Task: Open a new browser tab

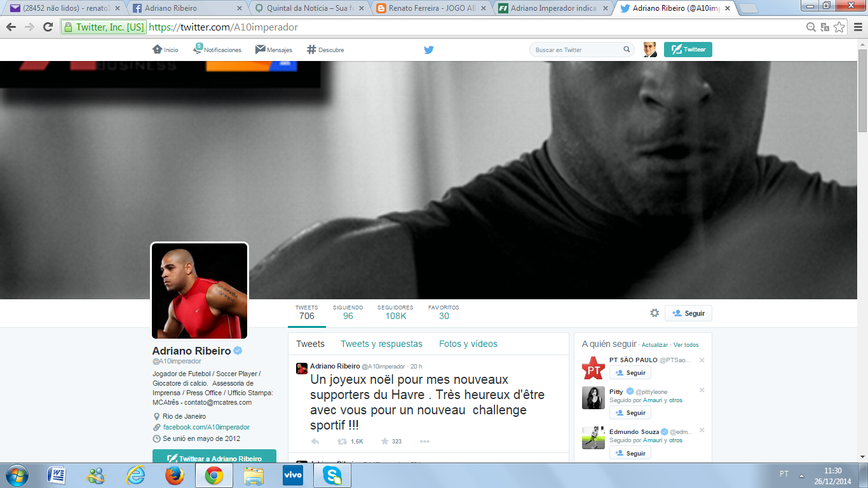Action: (x=749, y=8)
